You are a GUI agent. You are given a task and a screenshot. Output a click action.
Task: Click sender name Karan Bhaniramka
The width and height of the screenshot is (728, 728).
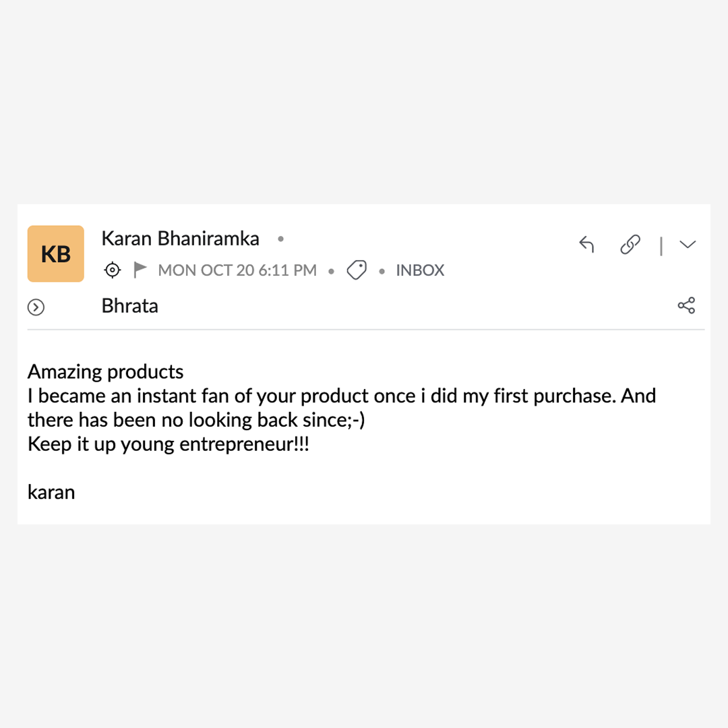[180, 239]
